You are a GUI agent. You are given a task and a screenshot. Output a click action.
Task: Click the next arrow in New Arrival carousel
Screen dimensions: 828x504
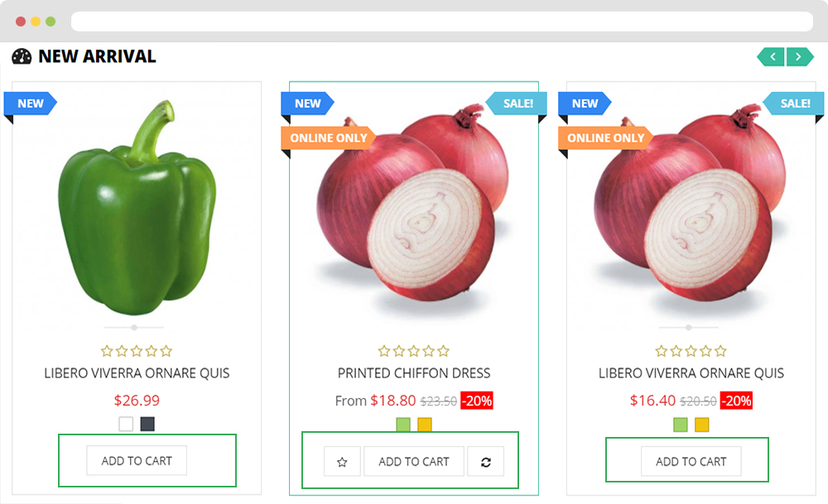point(800,56)
